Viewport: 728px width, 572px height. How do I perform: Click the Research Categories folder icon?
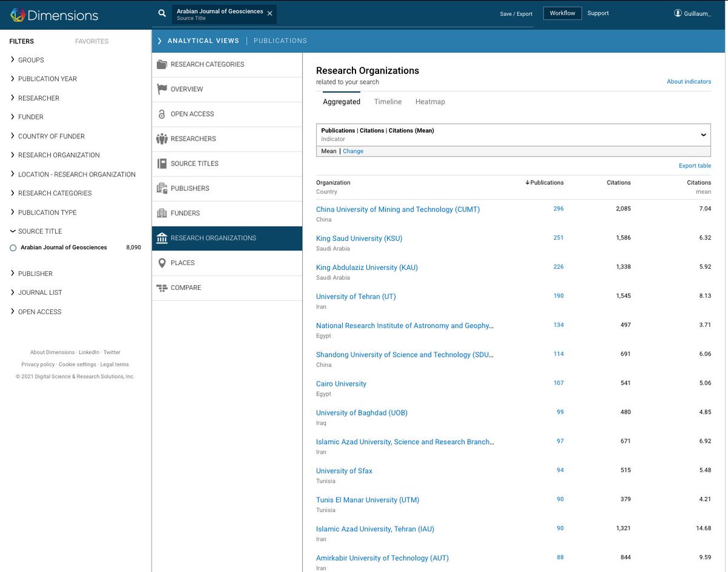tap(162, 64)
